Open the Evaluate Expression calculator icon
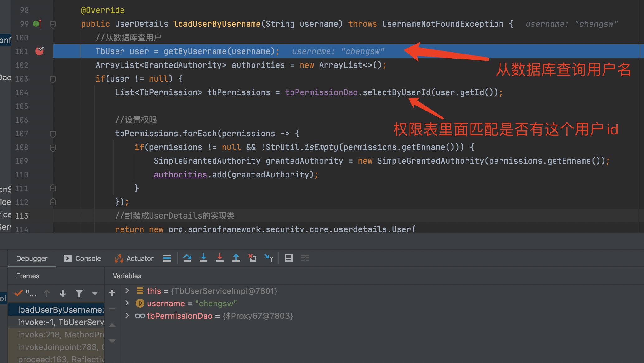 [289, 258]
